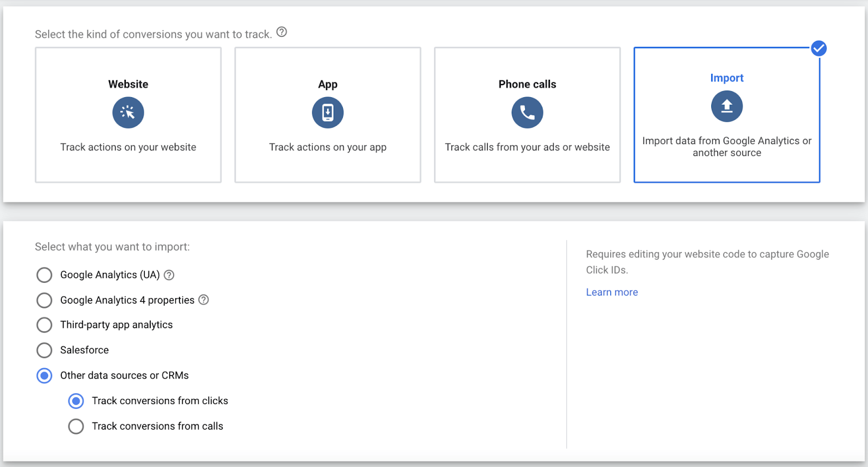Viewport: 868px width, 467px height.
Task: Select the Phone calls conversion card
Action: [x=527, y=163]
